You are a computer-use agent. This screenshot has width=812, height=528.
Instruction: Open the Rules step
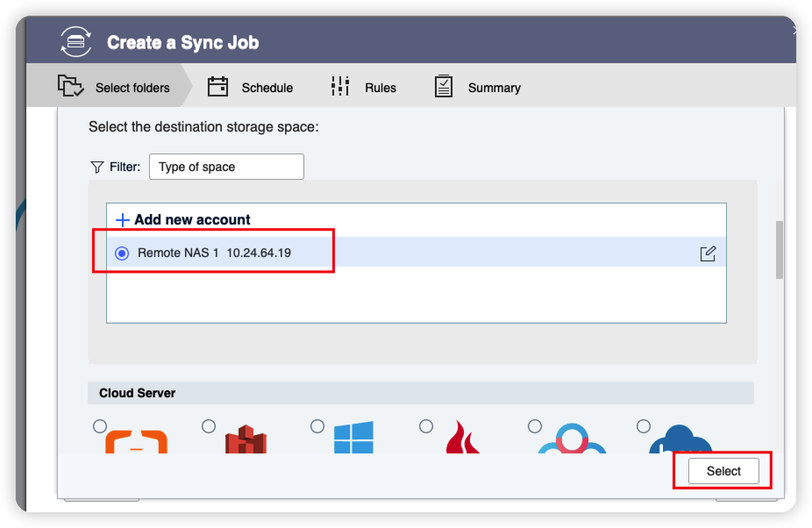pyautogui.click(x=380, y=87)
